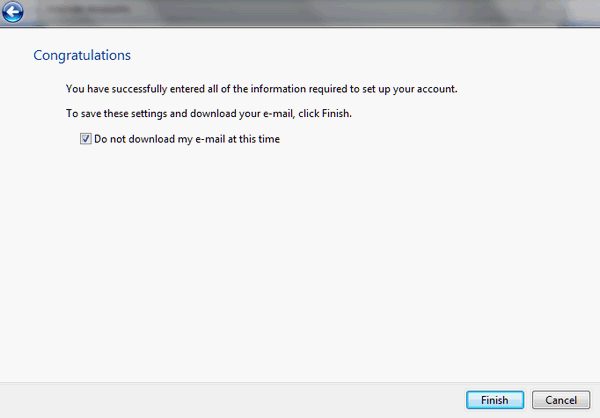This screenshot has width=600, height=418.
Task: Select the 'Do not download my e-mail' label
Action: coord(187,139)
